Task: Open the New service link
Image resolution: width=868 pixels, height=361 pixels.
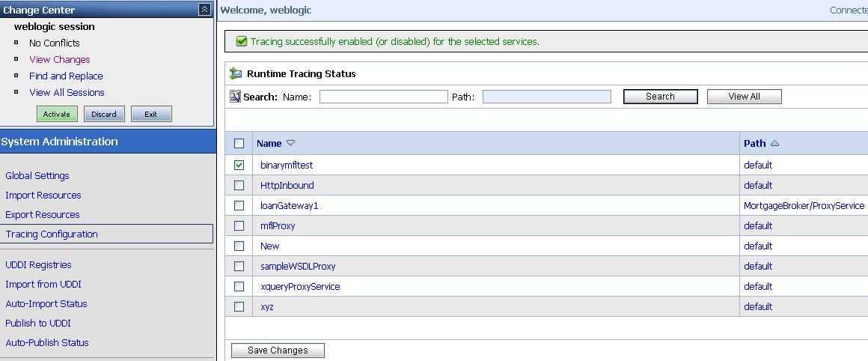Action: (x=269, y=246)
